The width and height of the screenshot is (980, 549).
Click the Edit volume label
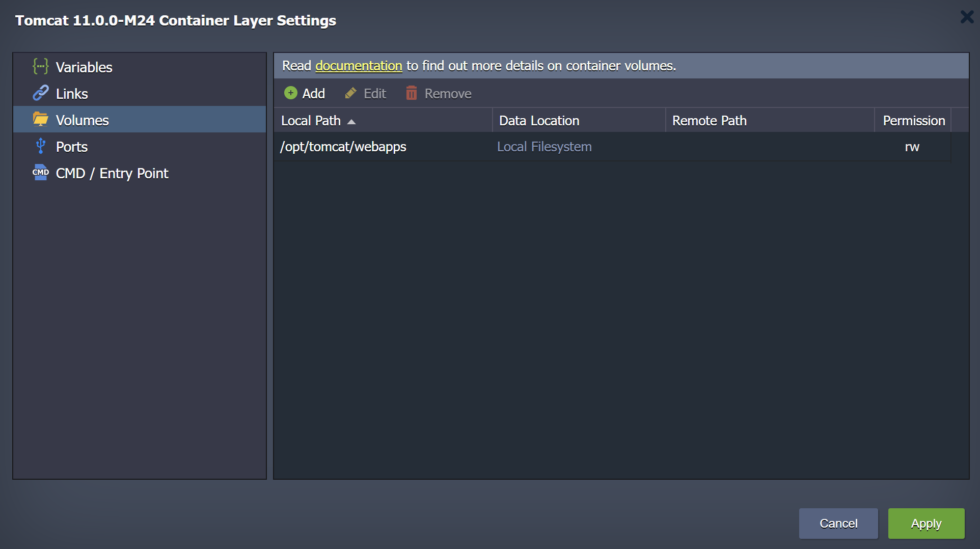coord(375,94)
